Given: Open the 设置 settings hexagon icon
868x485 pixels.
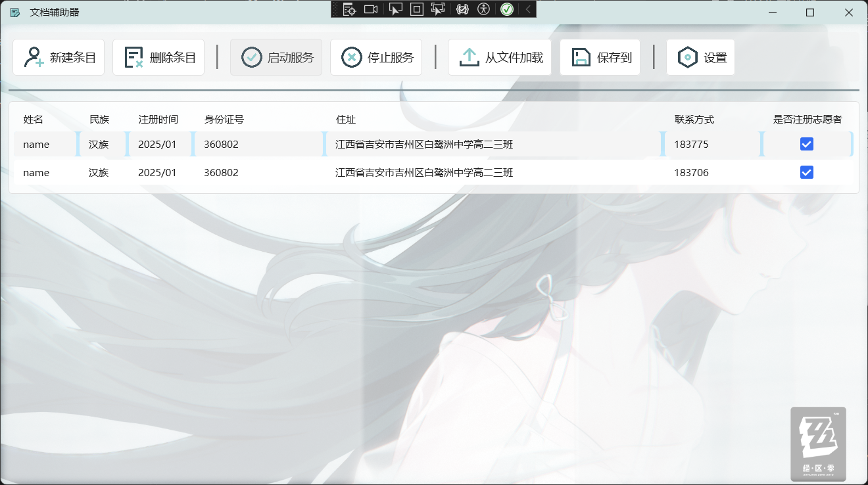Looking at the screenshot, I should tap(687, 57).
